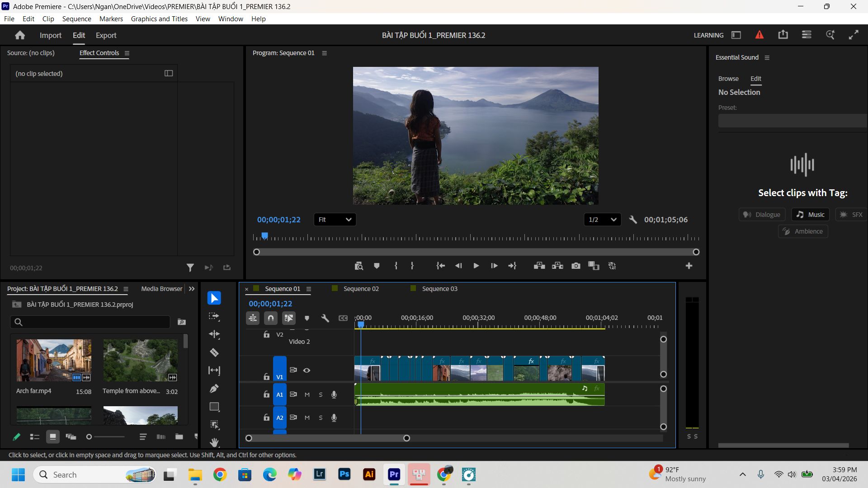Screen dimensions: 868x488
Task: Select the Razor tool
Action: [214, 352]
